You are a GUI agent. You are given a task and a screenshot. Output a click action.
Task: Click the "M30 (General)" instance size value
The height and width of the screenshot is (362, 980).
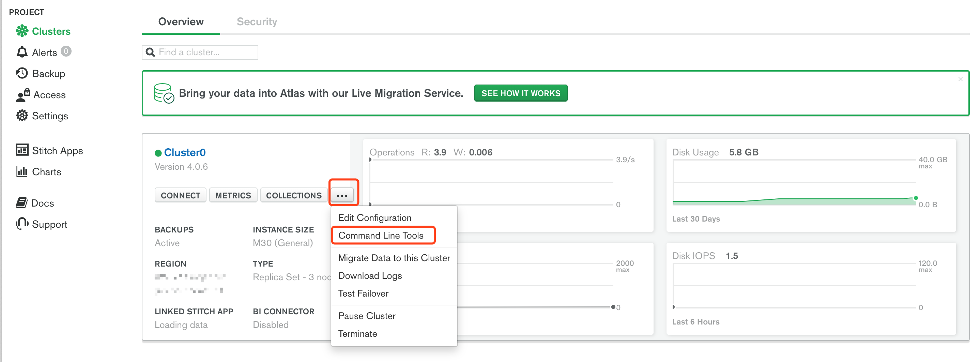point(283,243)
